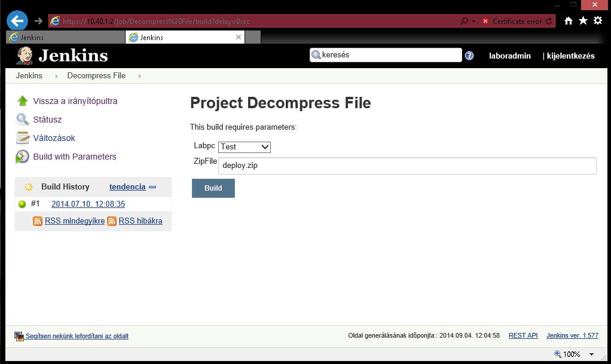Click ZipFile field containing deploy.zip
Image resolution: width=611 pixels, height=364 pixels.
(407, 166)
